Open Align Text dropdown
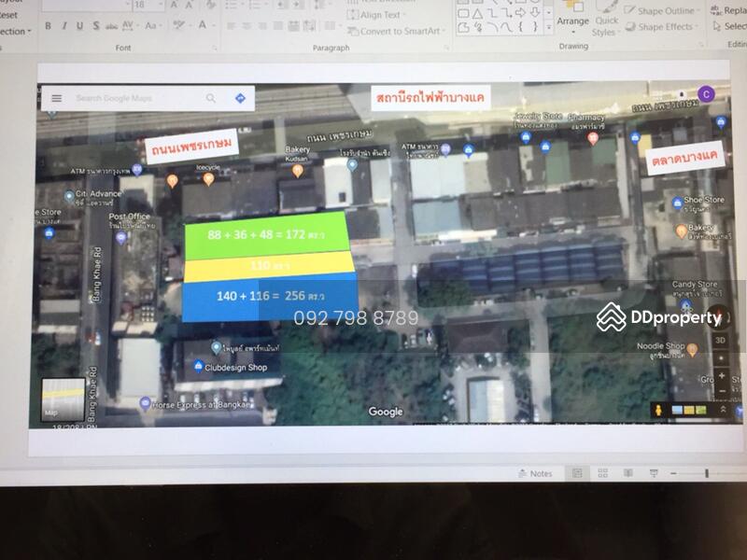The width and height of the screenshot is (747, 560). point(377,15)
